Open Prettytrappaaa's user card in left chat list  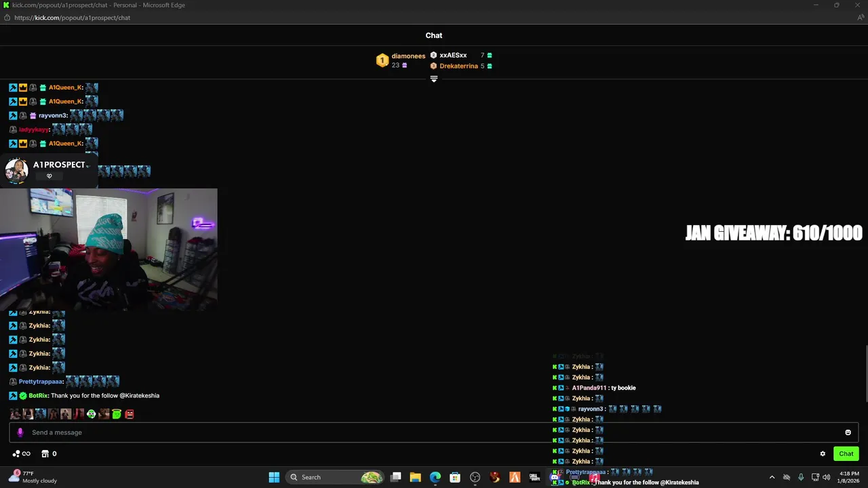[x=41, y=382]
